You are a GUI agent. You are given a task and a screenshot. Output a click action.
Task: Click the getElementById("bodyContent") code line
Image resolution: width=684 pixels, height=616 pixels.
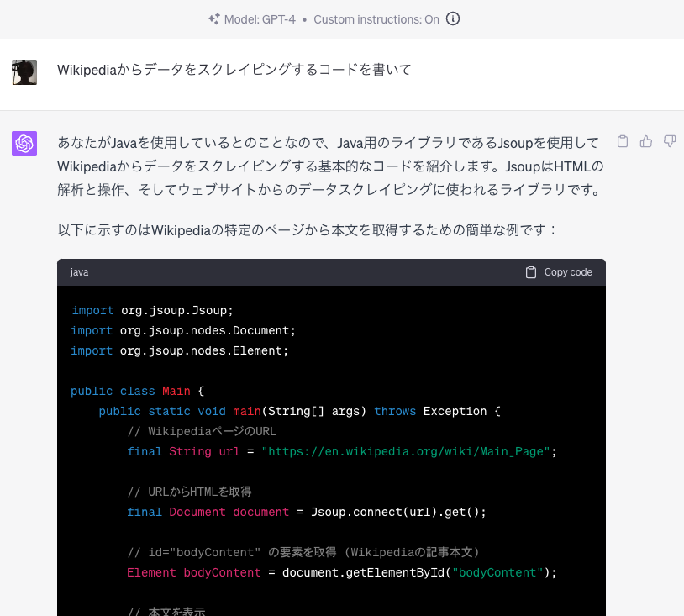coord(342,572)
